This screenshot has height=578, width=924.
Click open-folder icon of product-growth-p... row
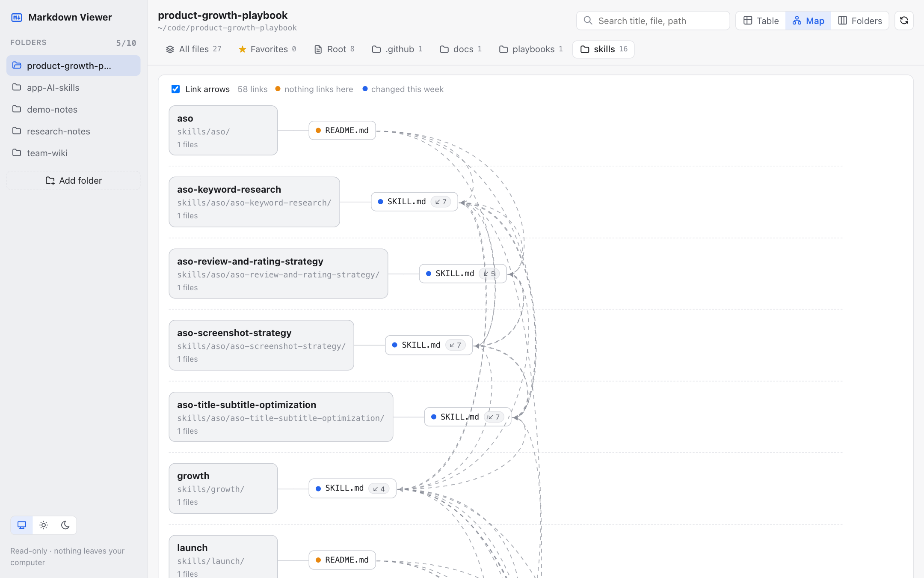coord(17,66)
